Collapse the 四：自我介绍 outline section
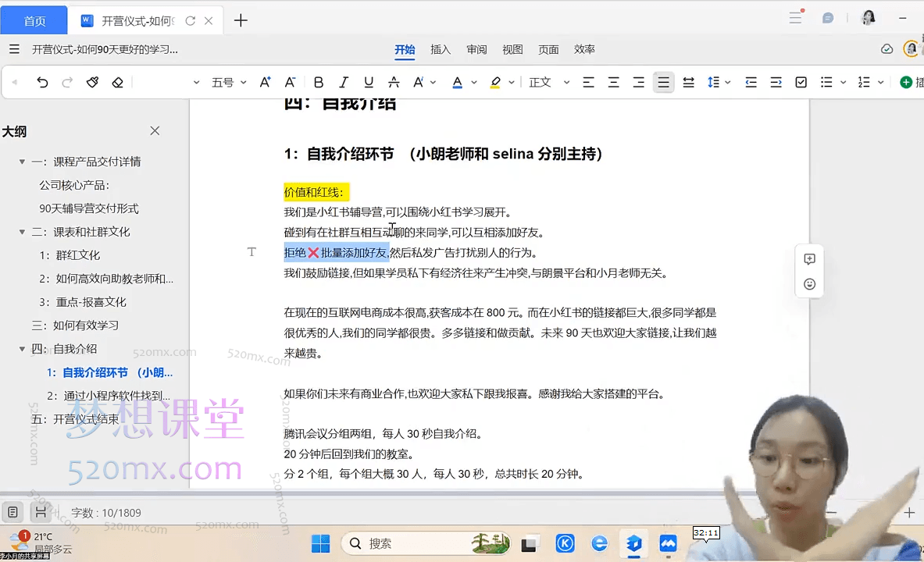This screenshot has width=924, height=562. coord(22,350)
